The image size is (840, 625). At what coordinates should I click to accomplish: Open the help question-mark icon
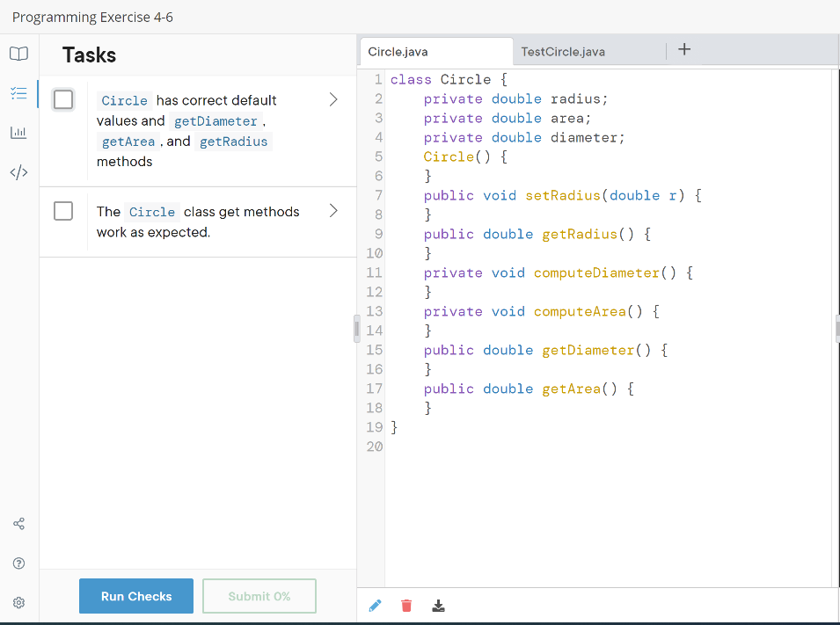click(x=18, y=563)
